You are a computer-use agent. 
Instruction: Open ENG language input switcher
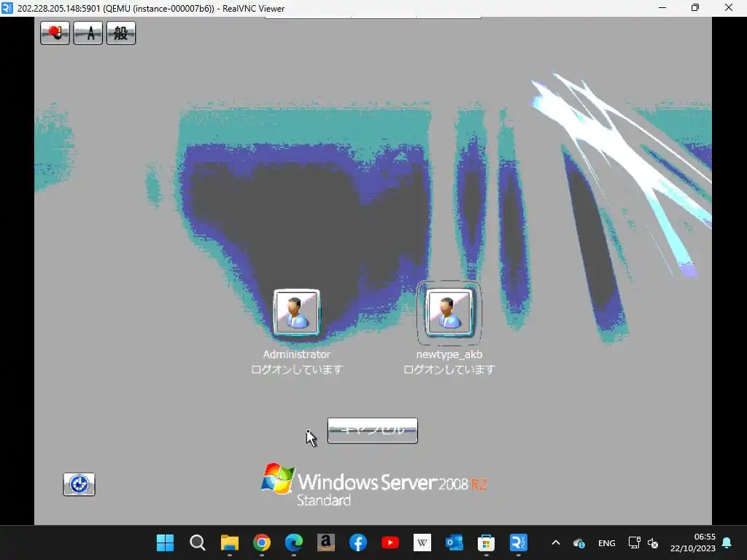[606, 542]
